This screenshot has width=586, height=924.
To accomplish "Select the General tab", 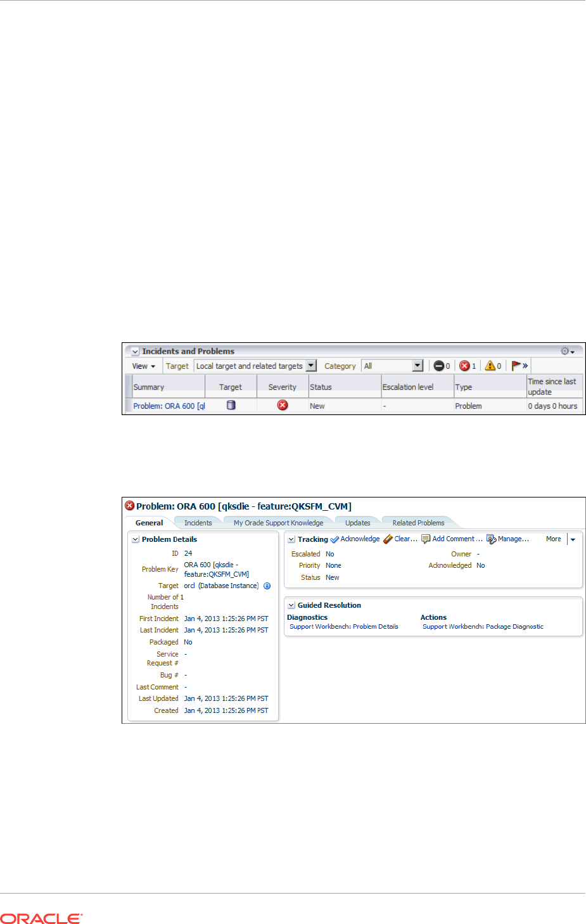I will [150, 523].
